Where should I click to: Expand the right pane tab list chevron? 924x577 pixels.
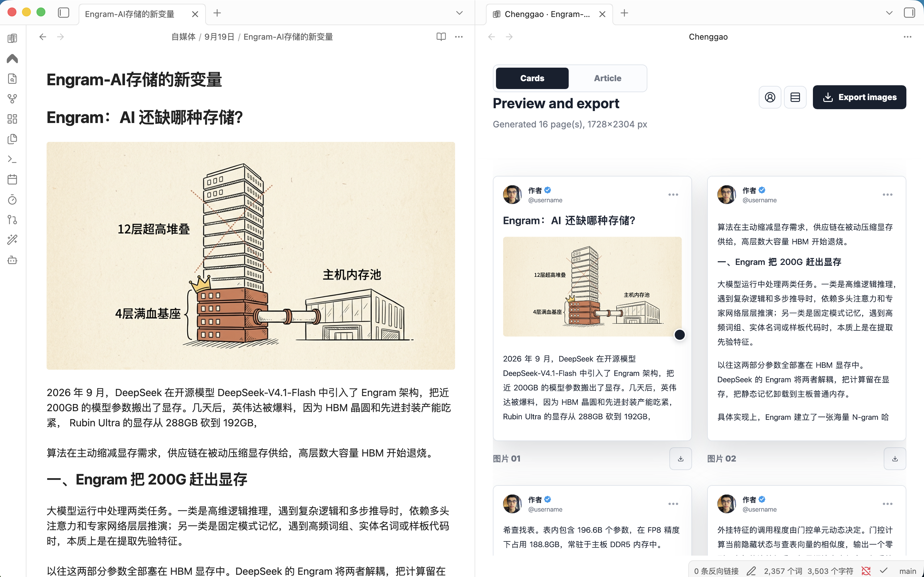tap(889, 13)
